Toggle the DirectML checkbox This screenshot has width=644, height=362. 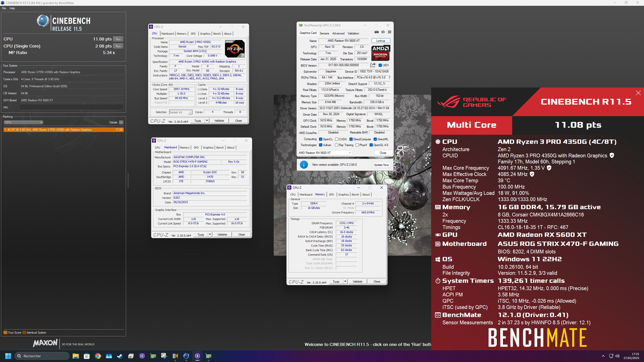[375, 139]
